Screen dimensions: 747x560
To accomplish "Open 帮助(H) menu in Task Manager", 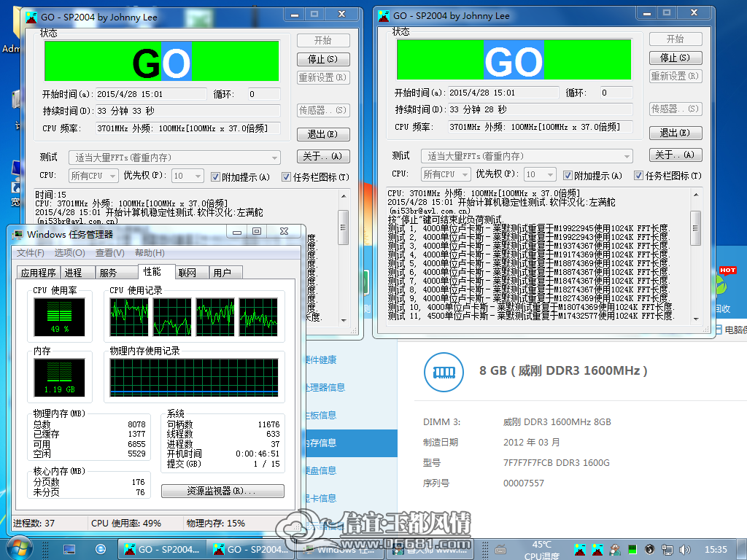I will pos(150,253).
